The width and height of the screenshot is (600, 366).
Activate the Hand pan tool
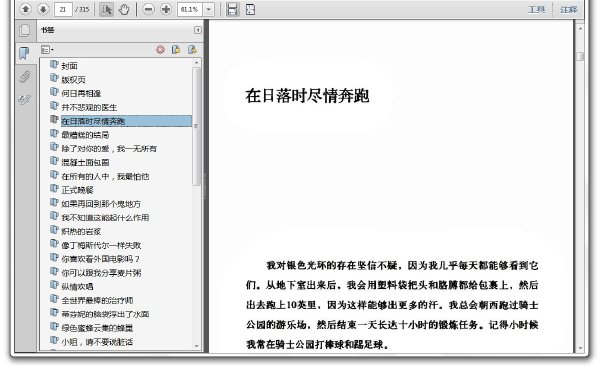tap(124, 9)
